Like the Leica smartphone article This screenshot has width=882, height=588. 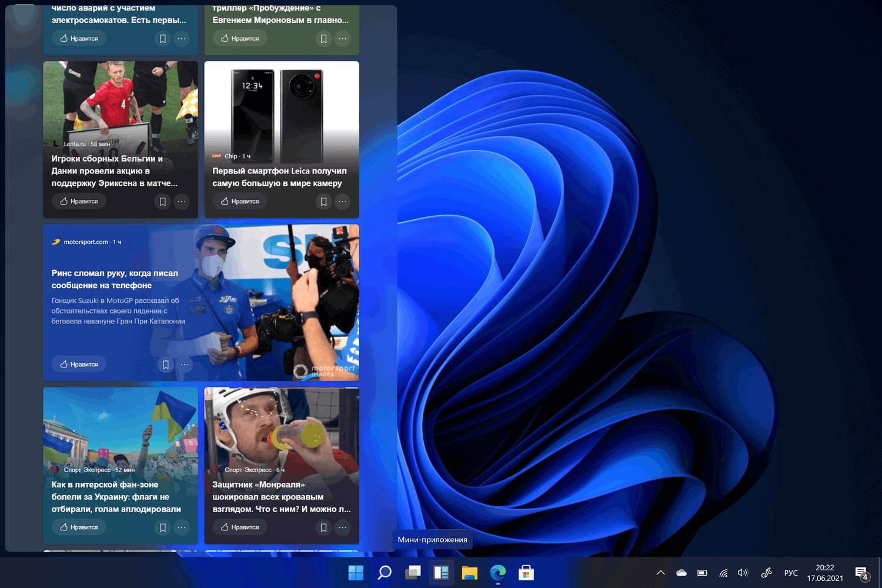(x=240, y=201)
